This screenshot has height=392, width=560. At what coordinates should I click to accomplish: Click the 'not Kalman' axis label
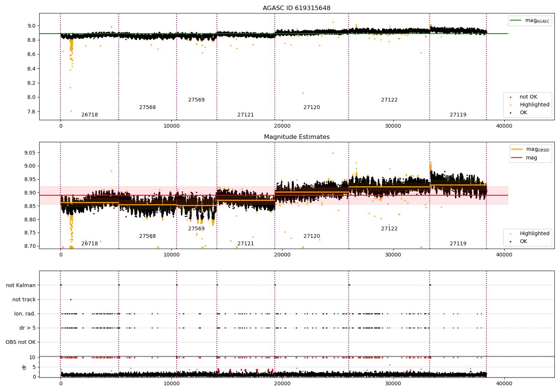21,285
